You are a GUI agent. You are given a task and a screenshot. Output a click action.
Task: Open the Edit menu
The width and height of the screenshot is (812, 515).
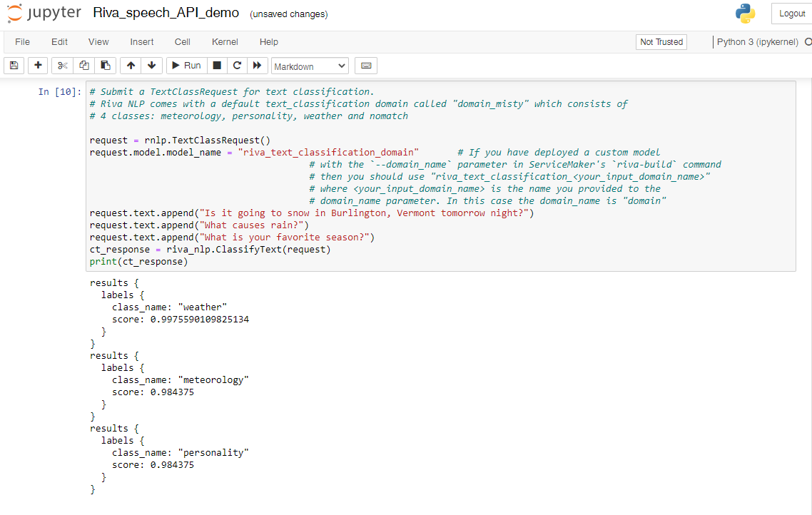59,42
